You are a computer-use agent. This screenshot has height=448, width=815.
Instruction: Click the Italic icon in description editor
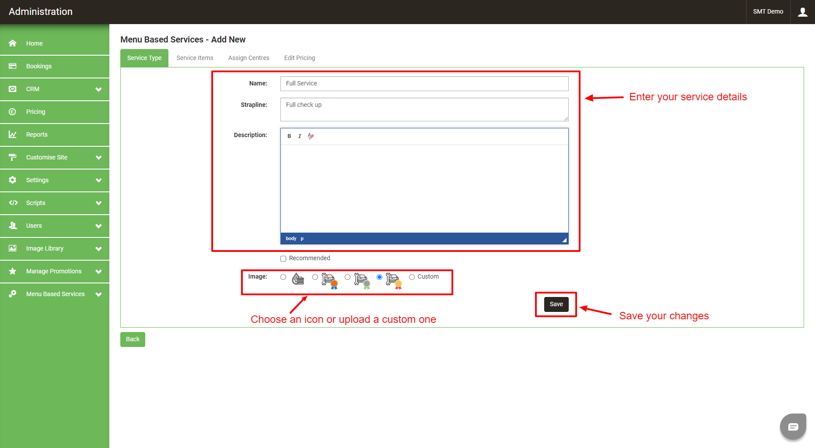tap(300, 136)
